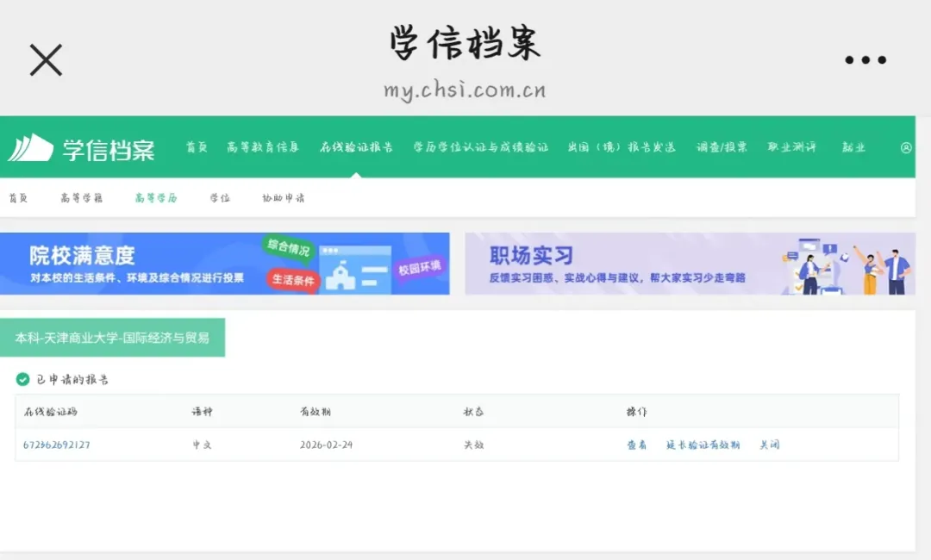
Task: Open 调查/投票 navigation item
Action: coord(722,147)
